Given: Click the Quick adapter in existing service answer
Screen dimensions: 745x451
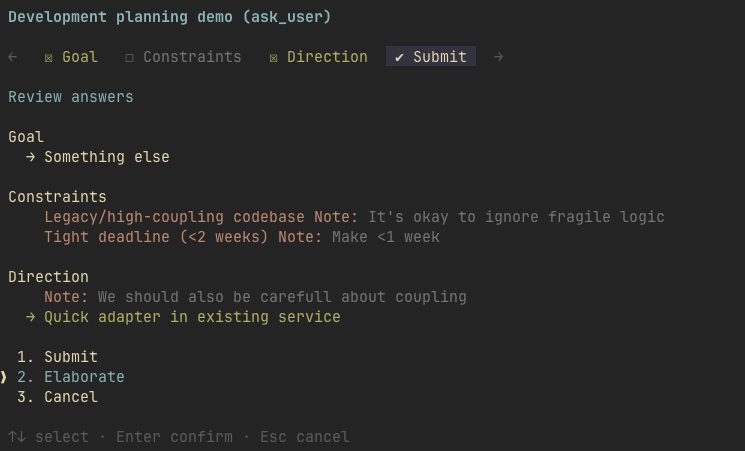Looking at the screenshot, I should (192, 317).
